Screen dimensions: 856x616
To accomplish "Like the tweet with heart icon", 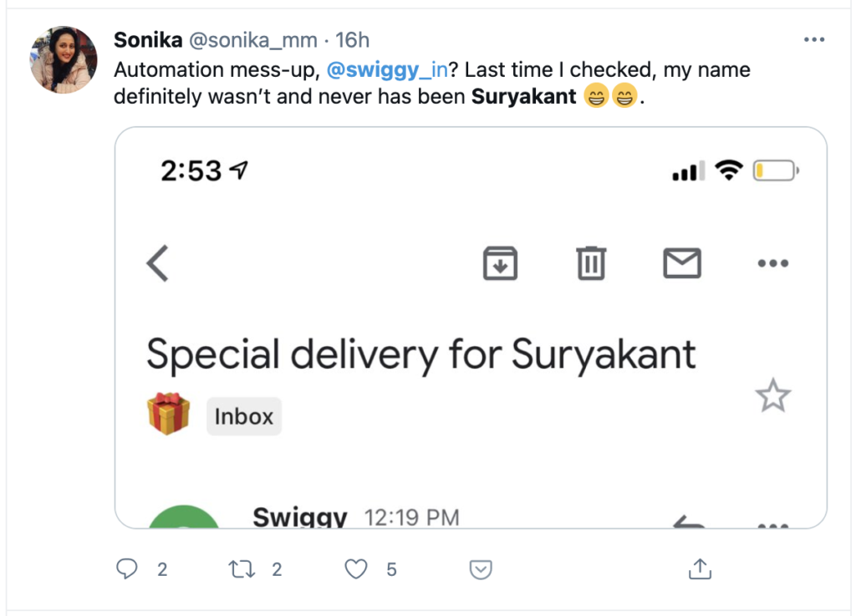I will pos(357,569).
